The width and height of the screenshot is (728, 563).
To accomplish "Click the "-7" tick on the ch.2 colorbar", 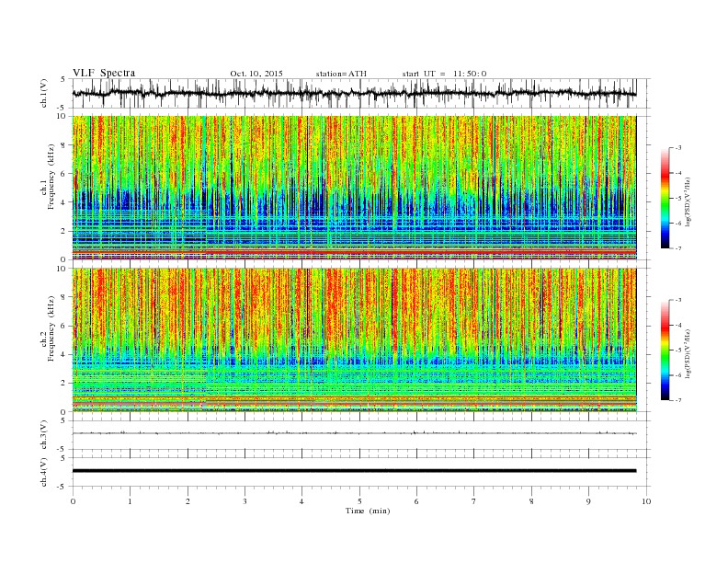I will [x=677, y=400].
